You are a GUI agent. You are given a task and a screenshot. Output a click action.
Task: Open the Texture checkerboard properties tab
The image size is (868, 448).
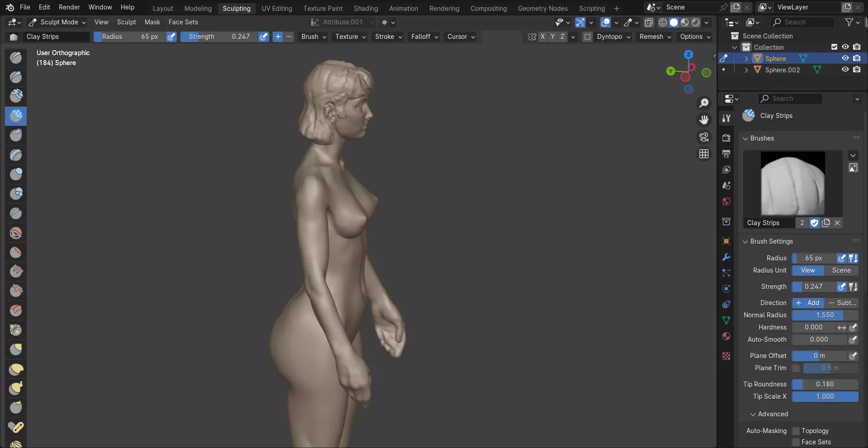tap(726, 356)
